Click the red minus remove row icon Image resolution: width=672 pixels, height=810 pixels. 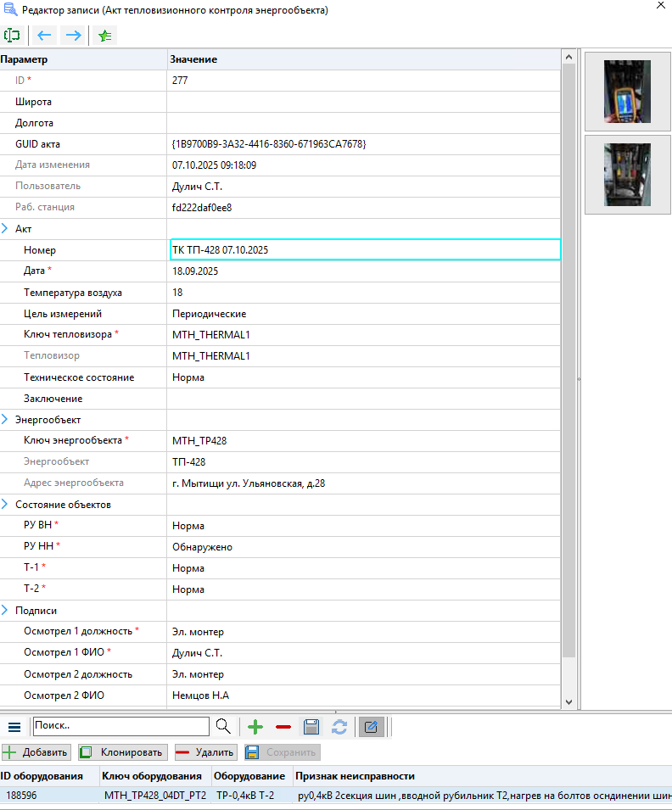tap(283, 727)
